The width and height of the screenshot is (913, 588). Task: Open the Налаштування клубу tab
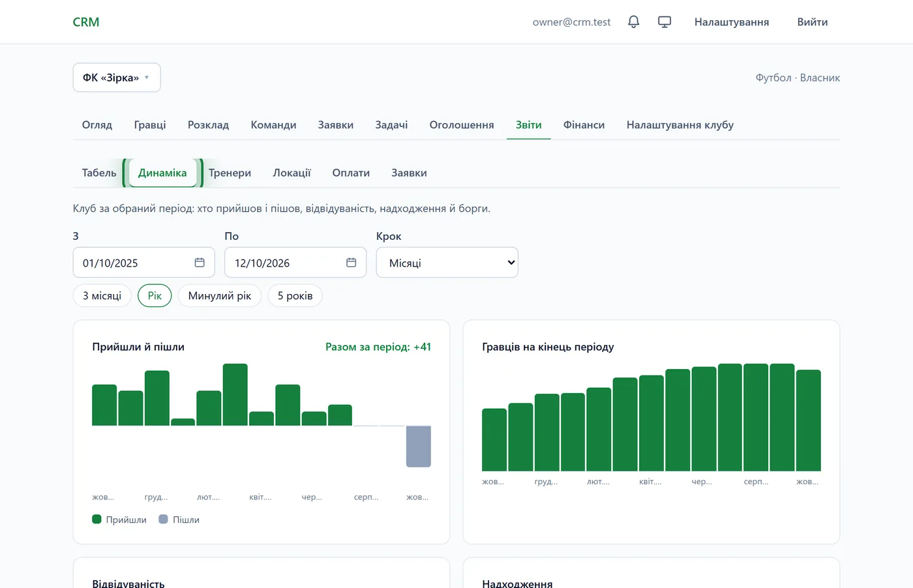coord(680,125)
